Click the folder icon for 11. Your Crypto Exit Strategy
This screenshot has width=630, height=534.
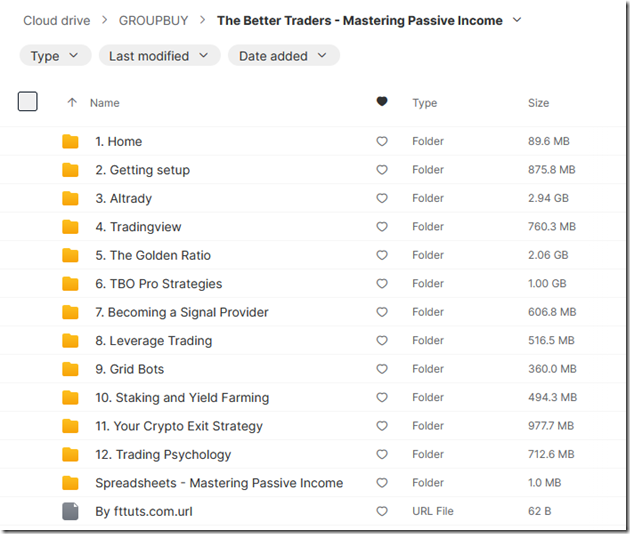pos(70,426)
